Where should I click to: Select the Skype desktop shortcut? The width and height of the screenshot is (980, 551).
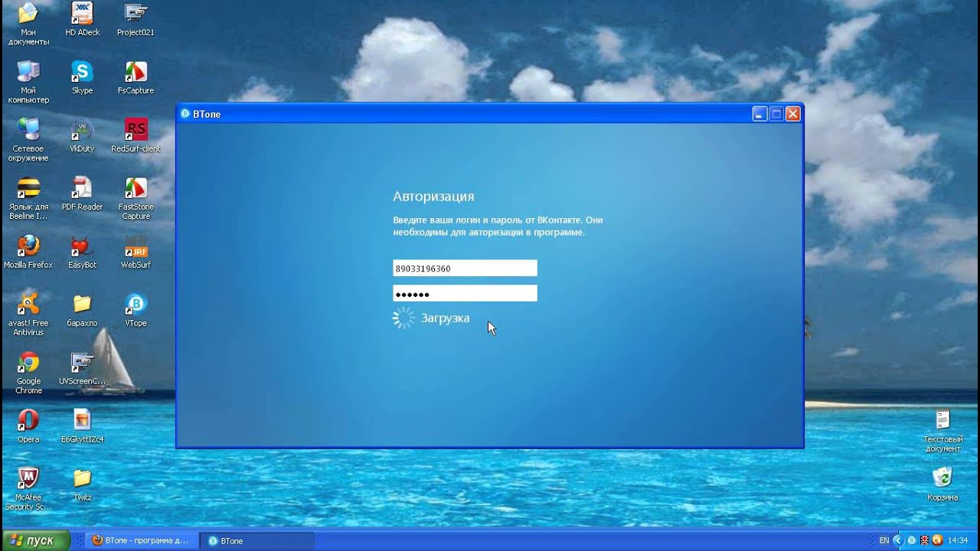tap(82, 77)
